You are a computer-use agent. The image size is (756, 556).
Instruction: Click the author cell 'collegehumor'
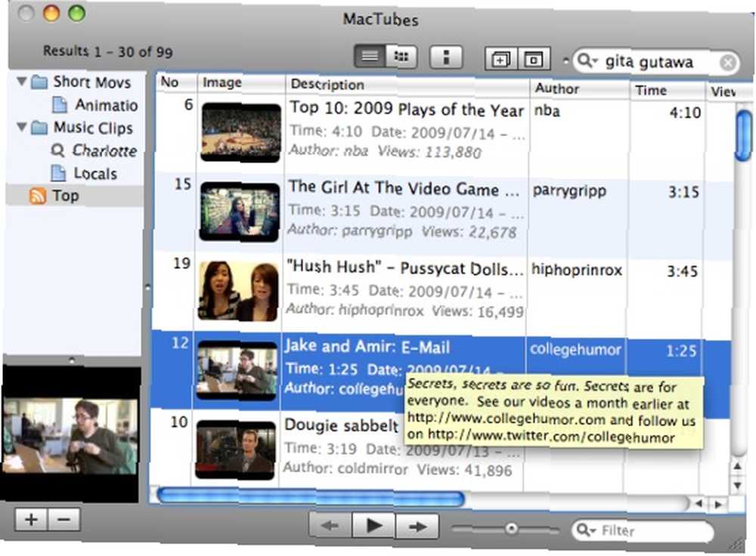click(x=575, y=349)
